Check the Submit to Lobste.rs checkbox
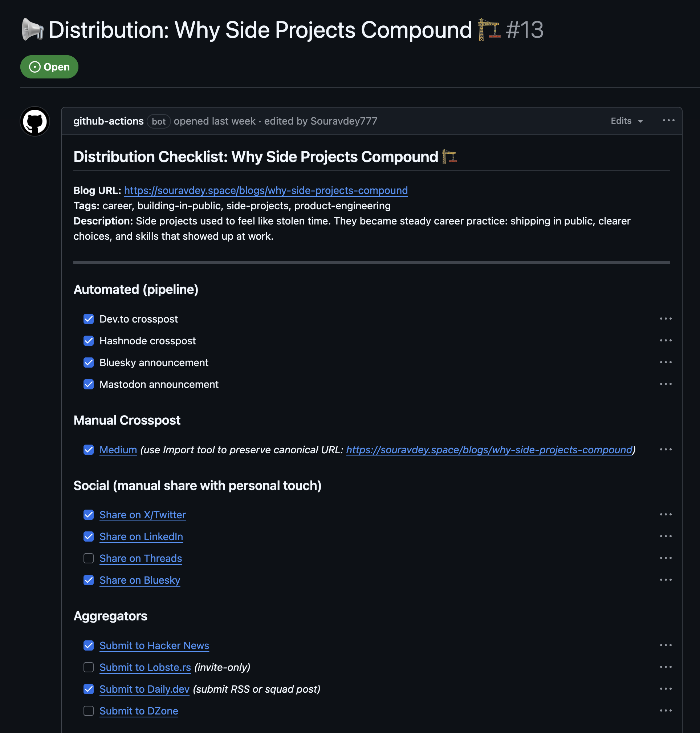Screen dimensions: 700x733 (89, 667)
